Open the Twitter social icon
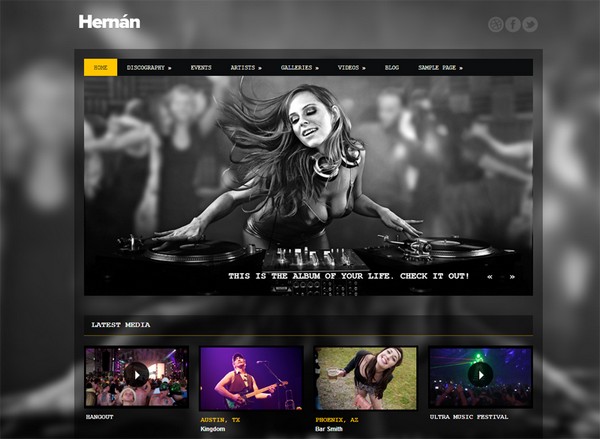 click(529, 25)
